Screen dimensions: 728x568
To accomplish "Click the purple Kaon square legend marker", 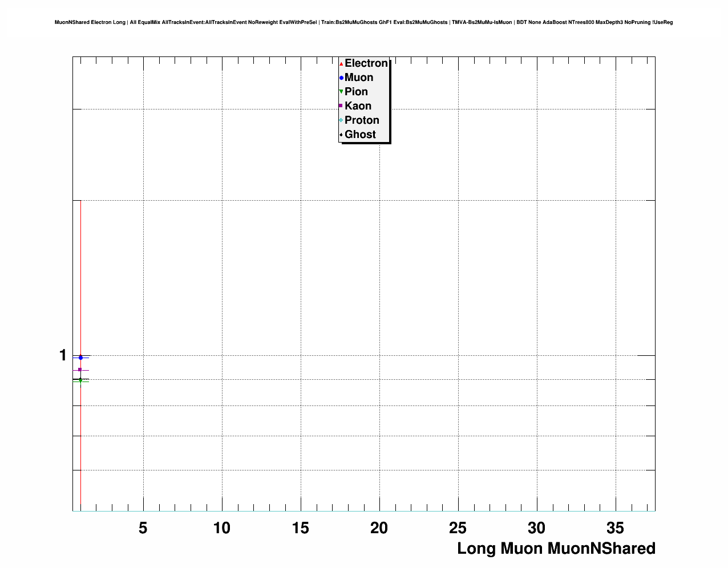I will [341, 106].
